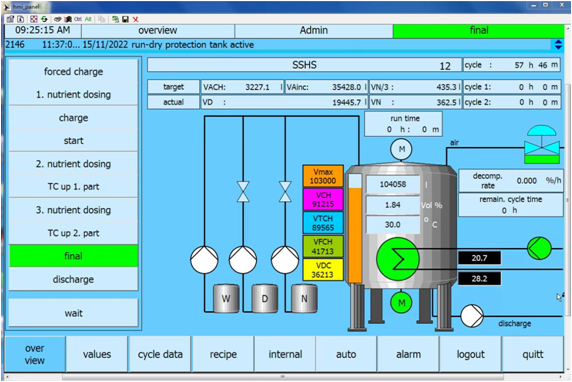Click the green refresh arrows toolbar icon
This screenshot has height=382, width=572.
[44, 19]
